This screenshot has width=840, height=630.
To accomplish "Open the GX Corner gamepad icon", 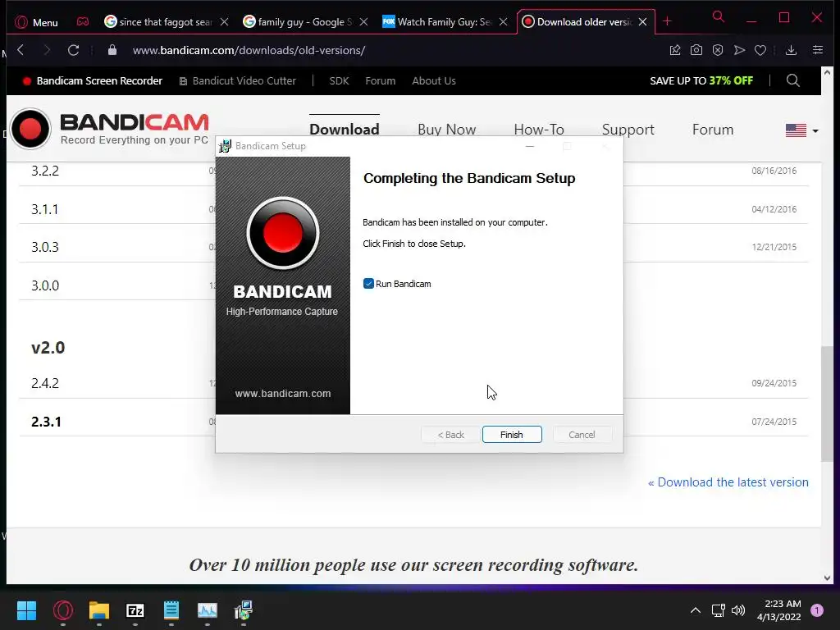I will (x=83, y=21).
